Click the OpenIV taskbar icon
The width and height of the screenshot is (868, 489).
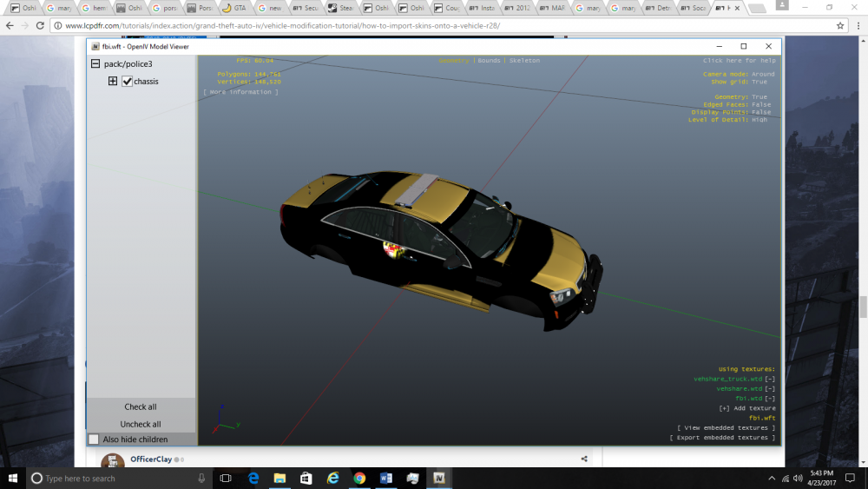coord(439,479)
